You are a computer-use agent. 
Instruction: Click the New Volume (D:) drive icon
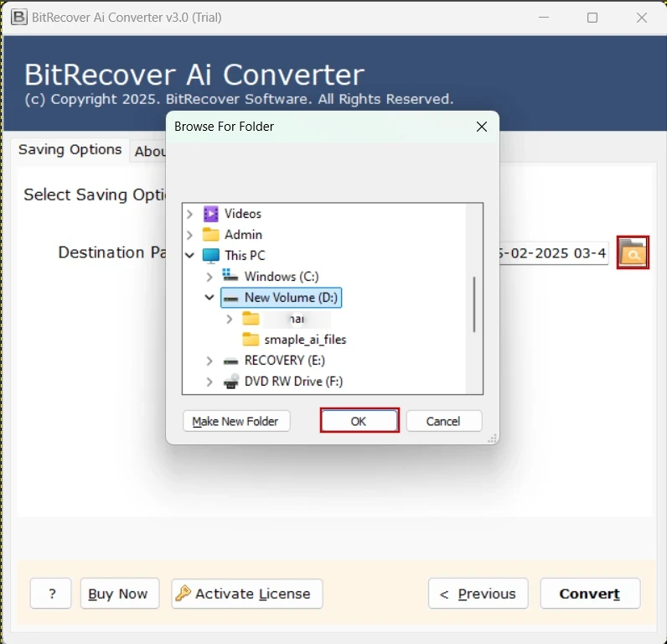pyautogui.click(x=231, y=298)
